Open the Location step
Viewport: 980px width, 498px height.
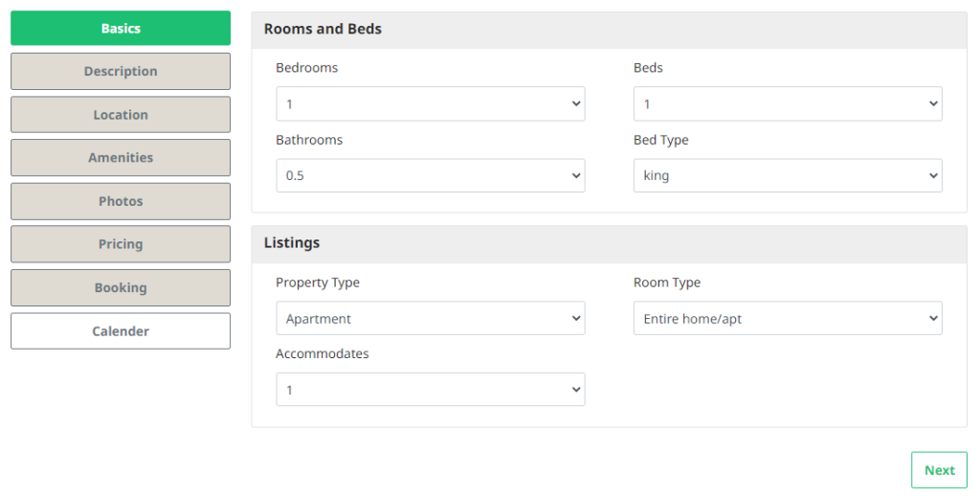121,114
